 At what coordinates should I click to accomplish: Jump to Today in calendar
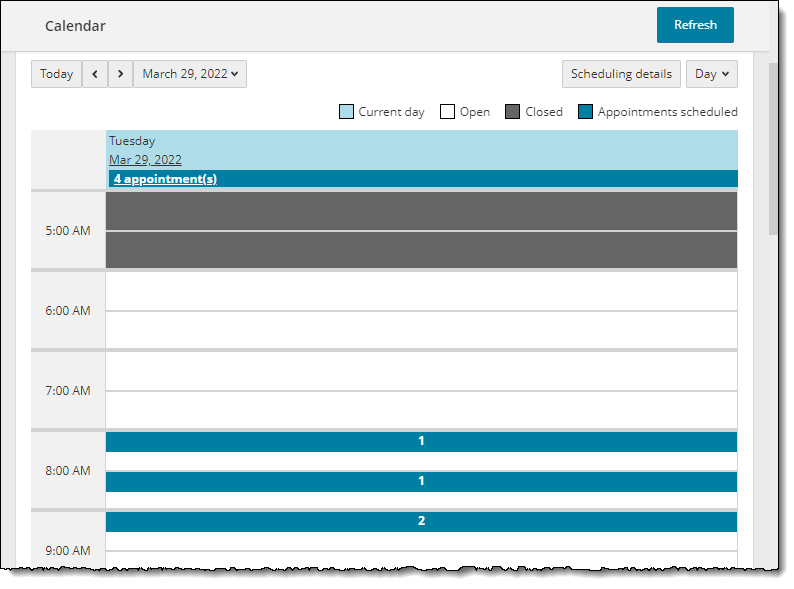point(56,74)
